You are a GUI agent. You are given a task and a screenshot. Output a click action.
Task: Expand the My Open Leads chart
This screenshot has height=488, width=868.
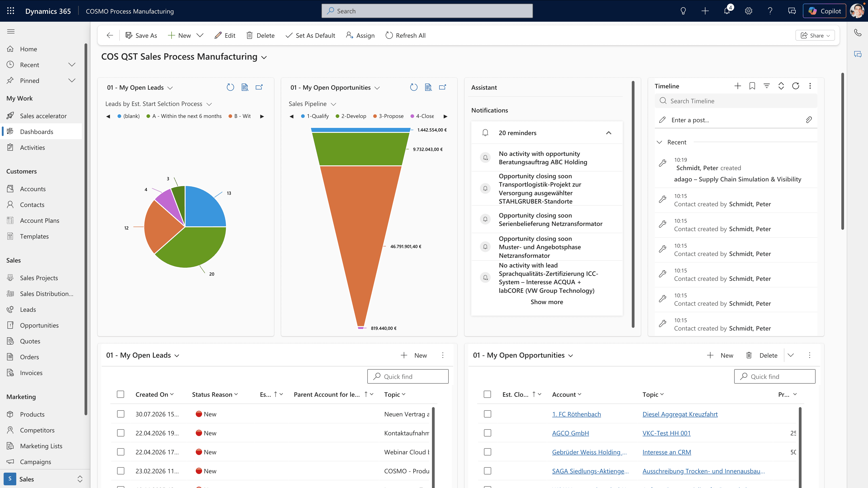[259, 87]
